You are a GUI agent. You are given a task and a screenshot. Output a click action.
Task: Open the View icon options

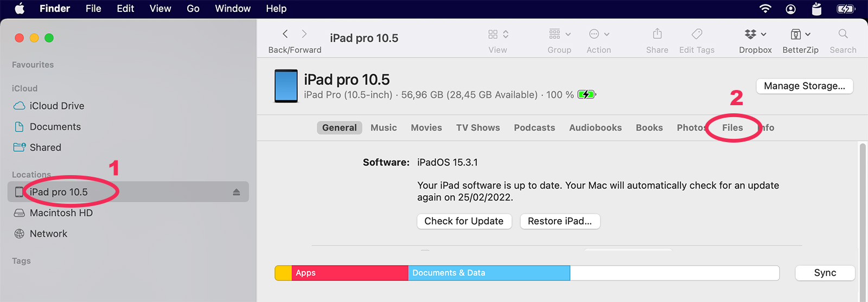[498, 34]
